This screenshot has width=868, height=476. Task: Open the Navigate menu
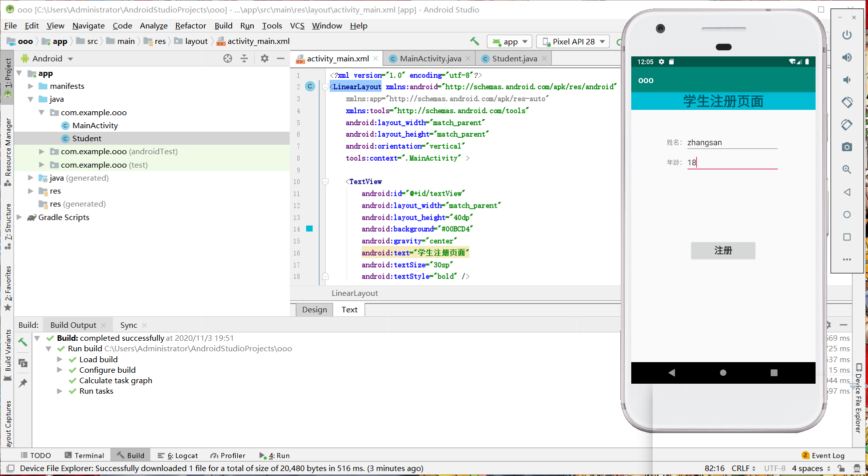(x=88, y=26)
